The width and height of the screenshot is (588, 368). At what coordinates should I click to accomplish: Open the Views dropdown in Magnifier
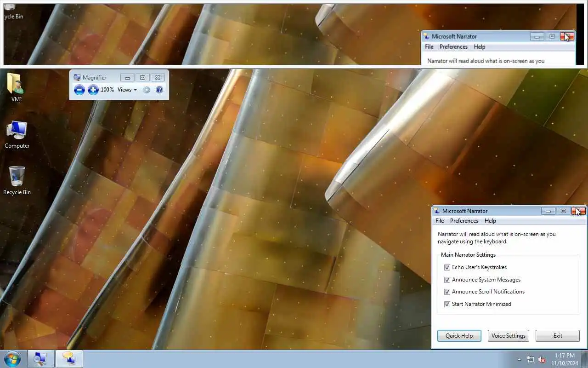click(x=127, y=90)
